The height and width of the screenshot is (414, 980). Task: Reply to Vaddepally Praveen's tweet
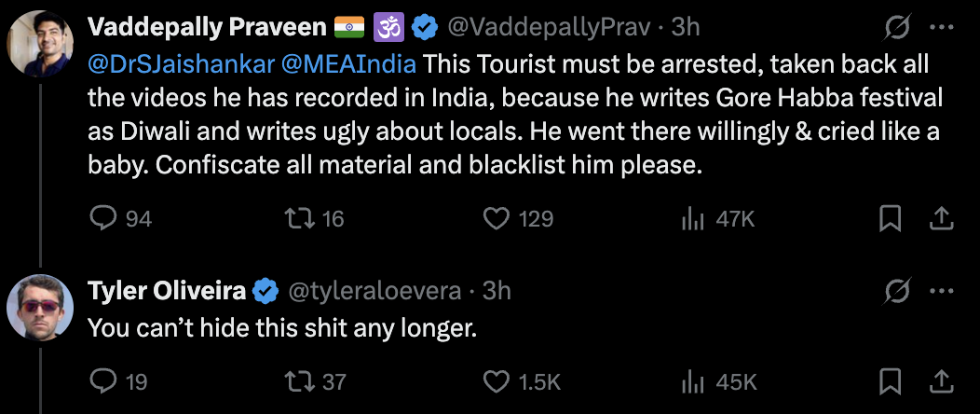(102, 218)
